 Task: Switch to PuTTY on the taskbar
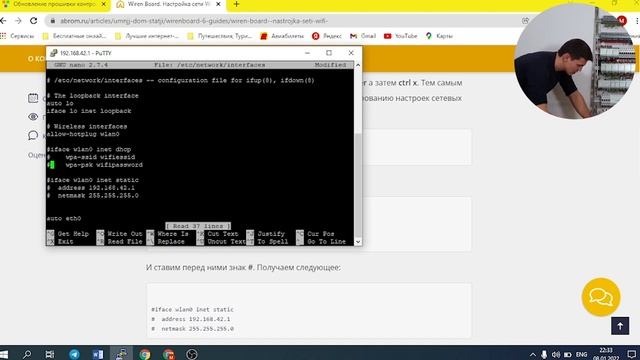tap(121, 354)
